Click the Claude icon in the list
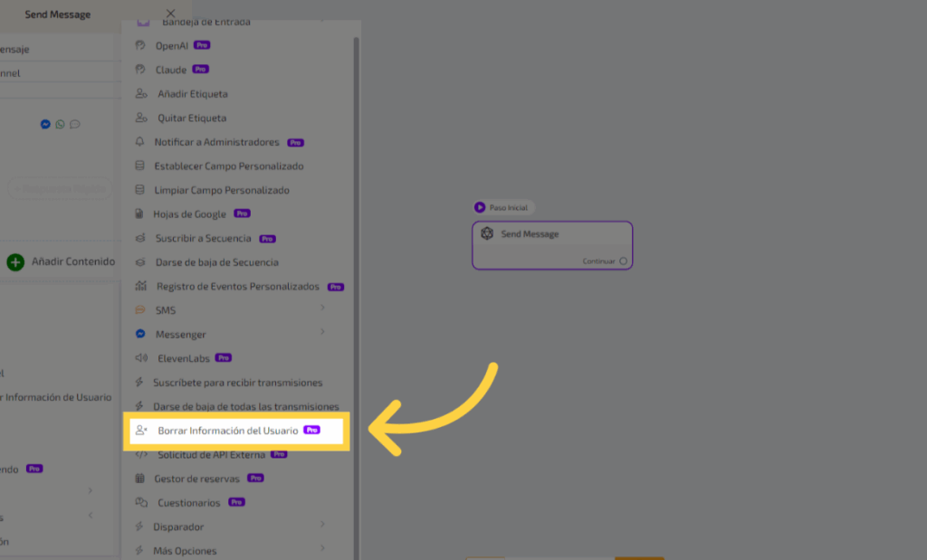This screenshot has width=927, height=560. tap(140, 70)
